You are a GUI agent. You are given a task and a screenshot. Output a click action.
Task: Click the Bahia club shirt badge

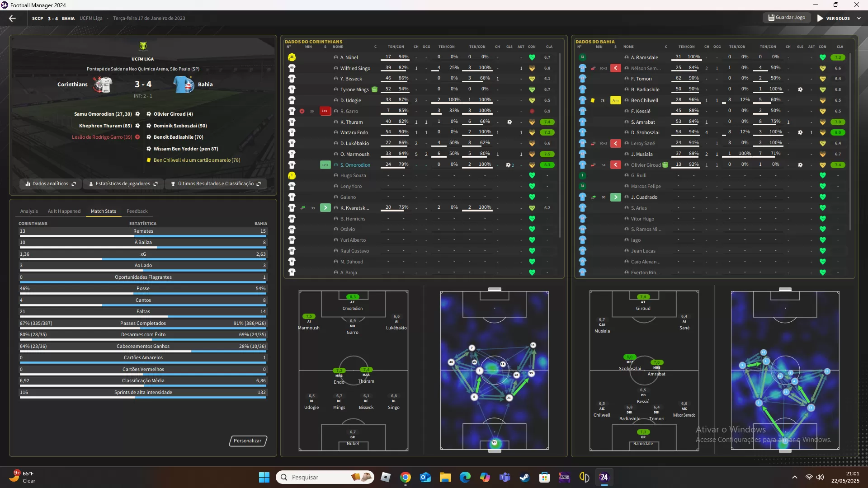click(x=184, y=84)
